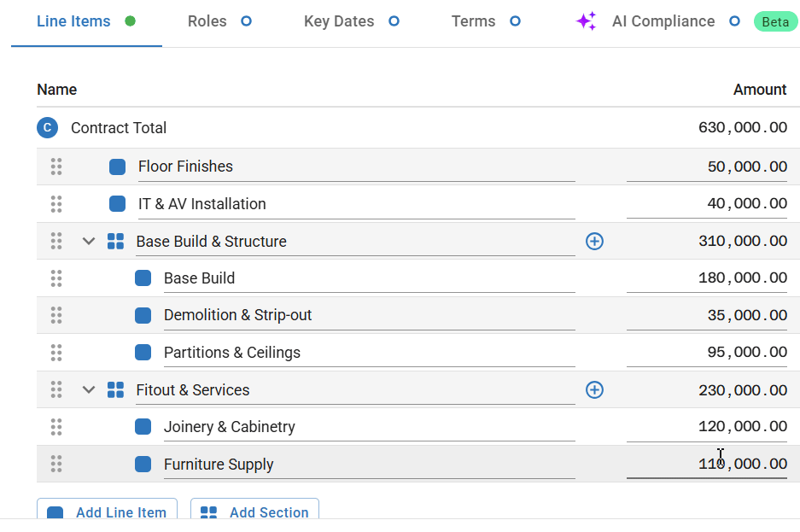Switch to the Roles tab
The width and height of the screenshot is (800, 532).
[x=207, y=21]
